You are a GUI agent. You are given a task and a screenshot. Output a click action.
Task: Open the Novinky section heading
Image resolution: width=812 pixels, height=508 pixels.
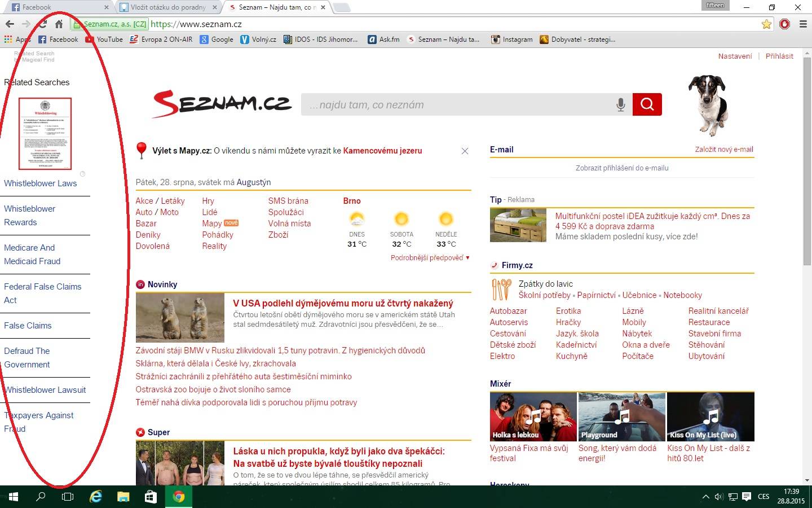[x=162, y=284]
